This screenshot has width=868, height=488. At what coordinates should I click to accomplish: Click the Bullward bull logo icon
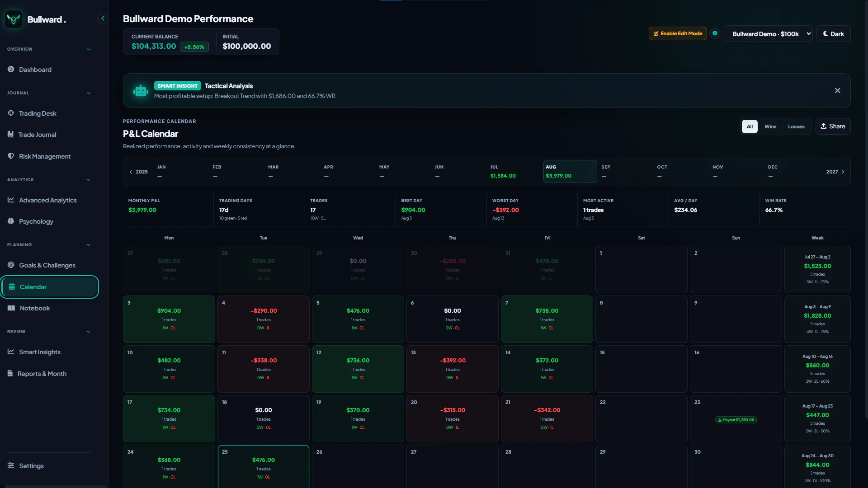coord(14,19)
